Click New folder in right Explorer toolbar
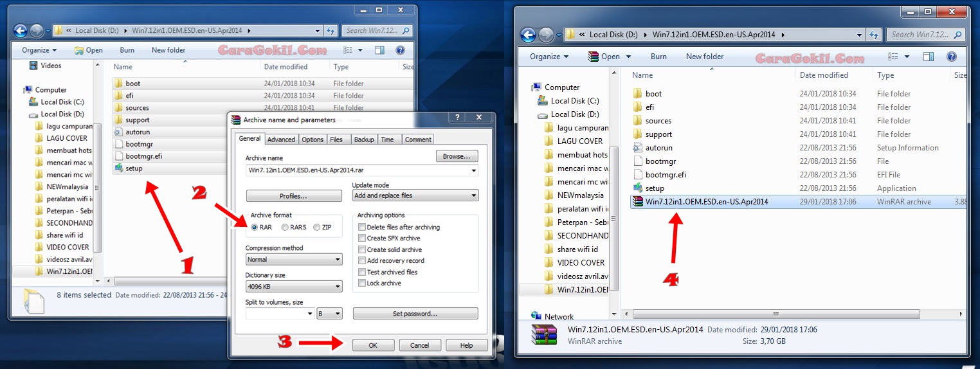 (705, 57)
